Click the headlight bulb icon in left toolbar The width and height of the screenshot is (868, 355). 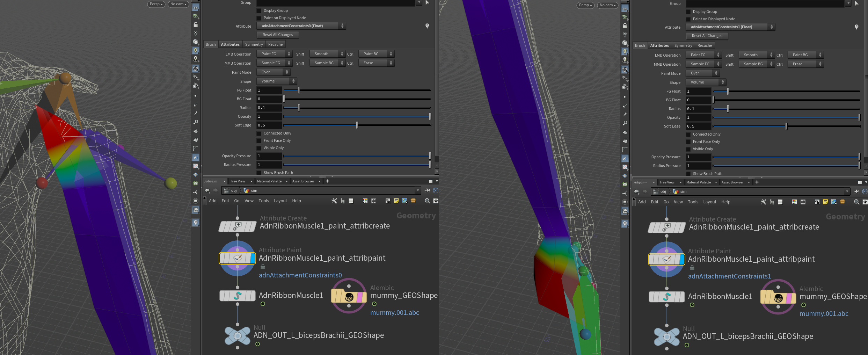196,50
